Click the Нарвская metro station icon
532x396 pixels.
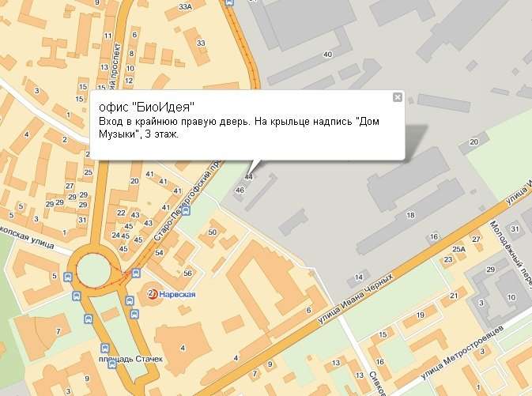coord(153,294)
